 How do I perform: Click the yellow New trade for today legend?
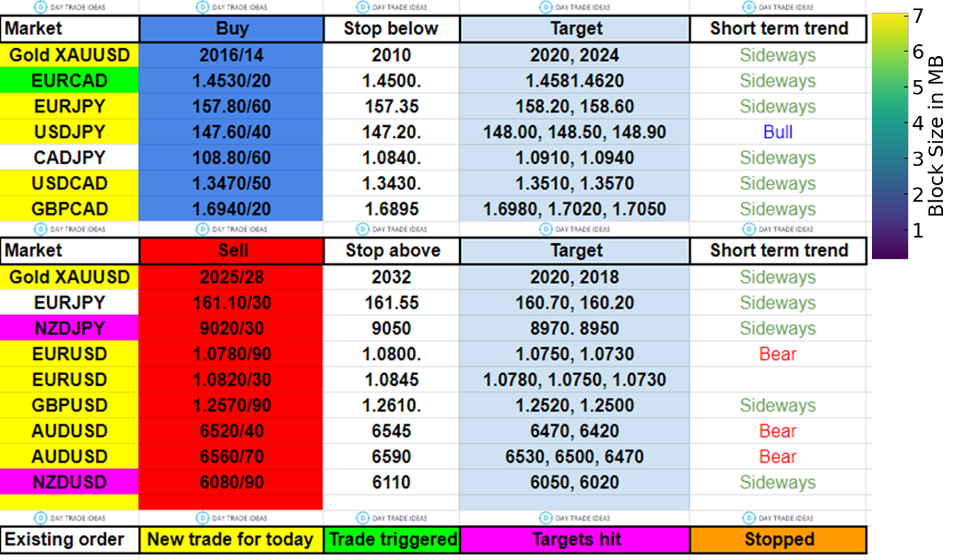230,540
